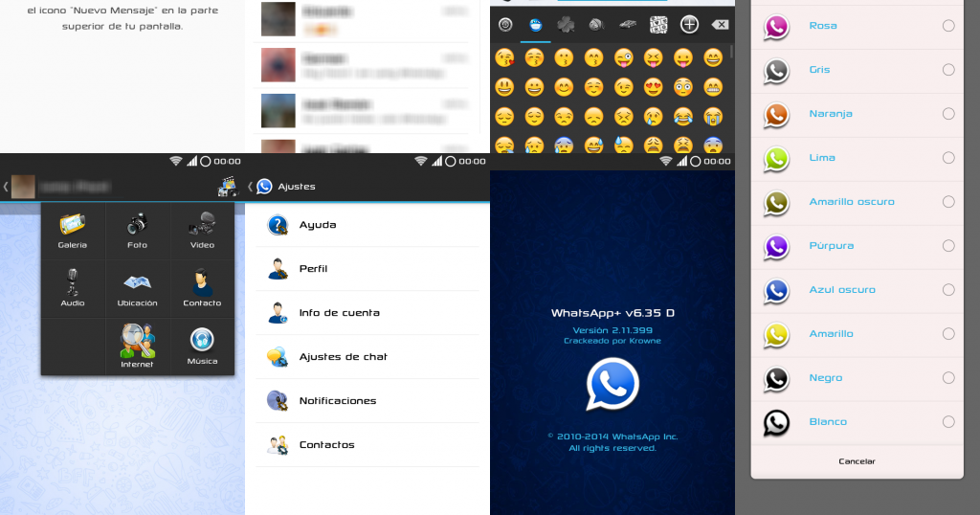This screenshot has width=980, height=515.
Task: Tap the 'Versión 2.11.399' text
Action: pos(612,330)
